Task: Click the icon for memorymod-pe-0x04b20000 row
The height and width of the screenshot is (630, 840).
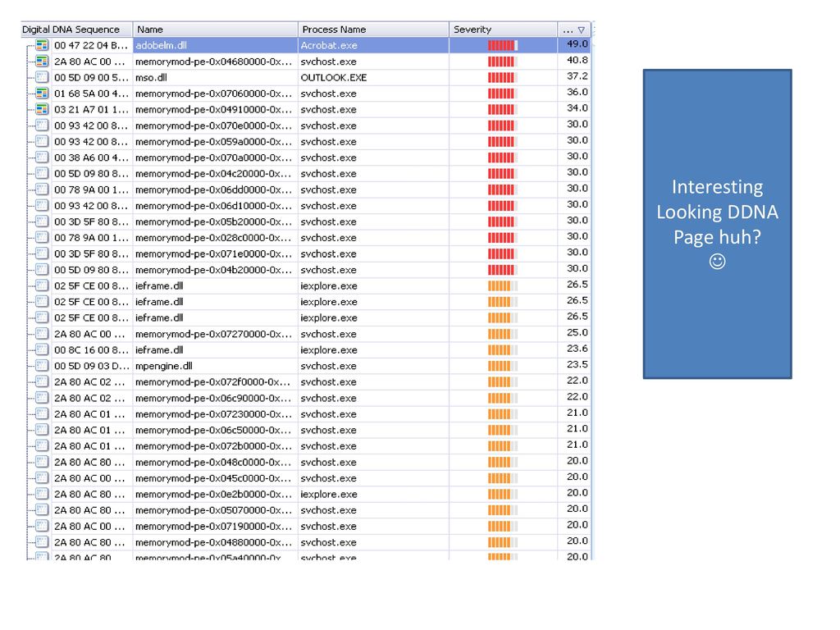Action: [x=42, y=269]
